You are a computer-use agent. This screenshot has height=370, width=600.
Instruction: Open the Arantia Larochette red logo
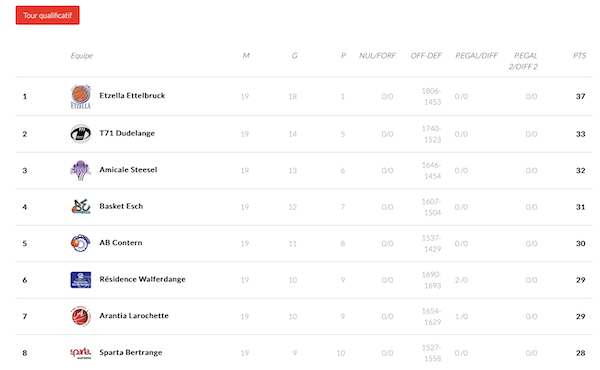[81, 316]
